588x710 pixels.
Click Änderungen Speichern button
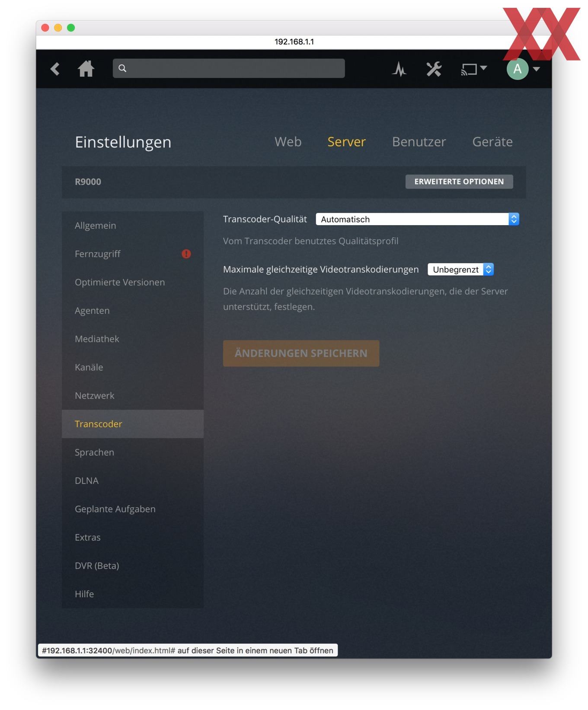[x=301, y=353]
